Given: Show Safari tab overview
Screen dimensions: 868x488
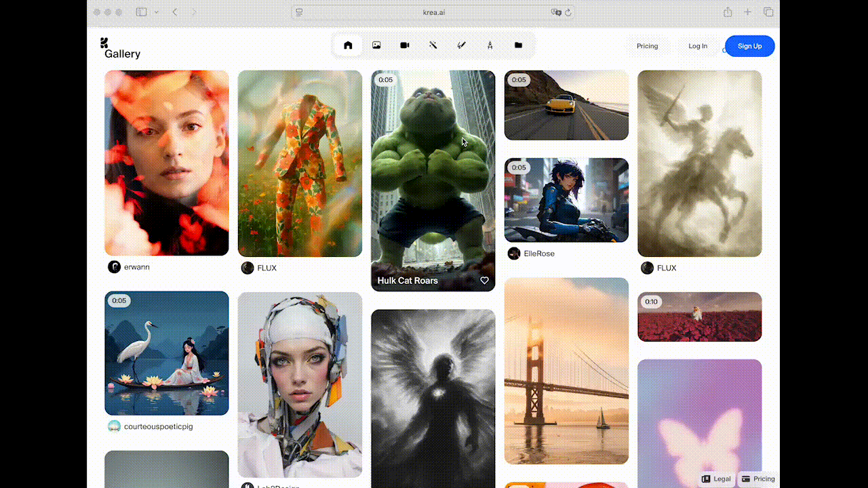Looking at the screenshot, I should click(768, 12).
